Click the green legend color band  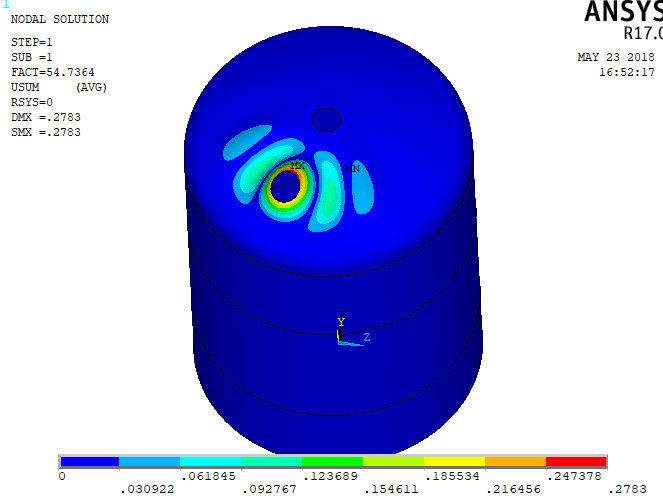[x=332, y=461]
